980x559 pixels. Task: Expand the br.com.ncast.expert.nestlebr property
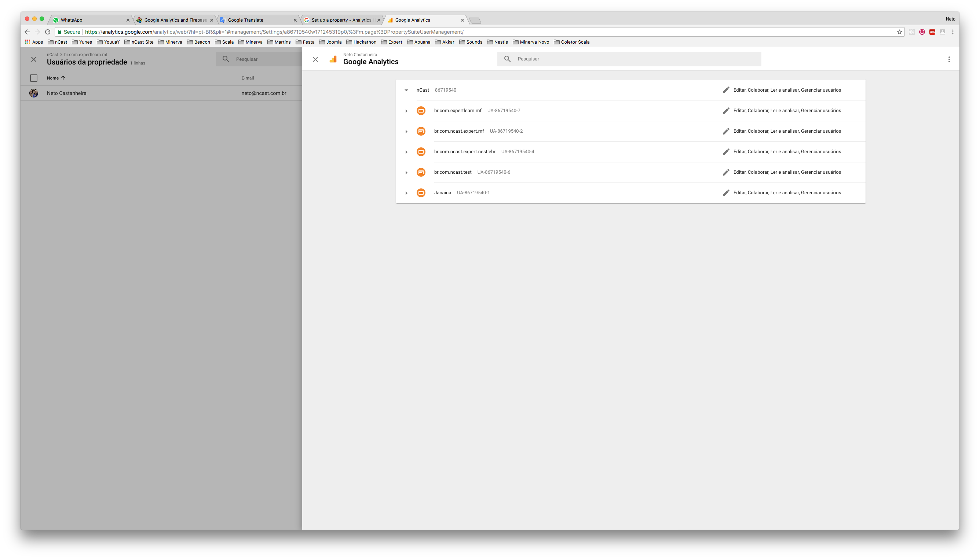pyautogui.click(x=406, y=152)
